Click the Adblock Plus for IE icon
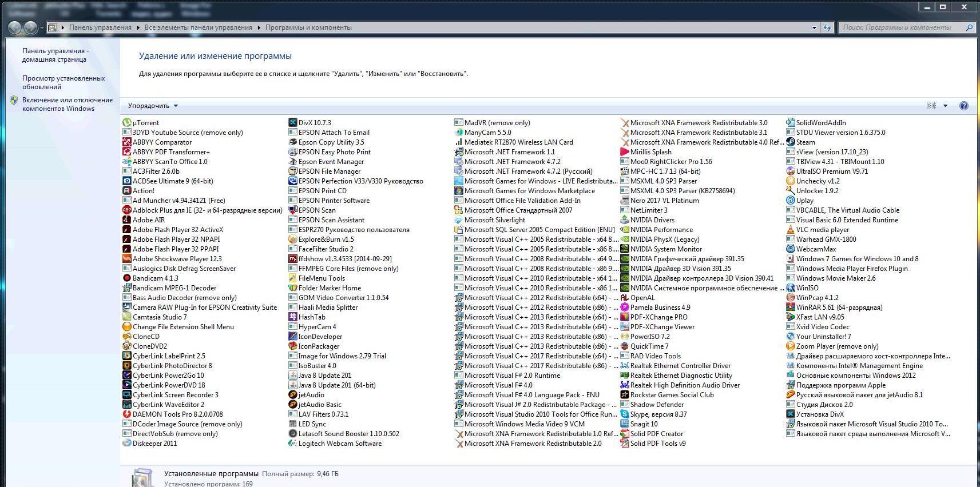Image resolution: width=980 pixels, height=487 pixels. (127, 210)
